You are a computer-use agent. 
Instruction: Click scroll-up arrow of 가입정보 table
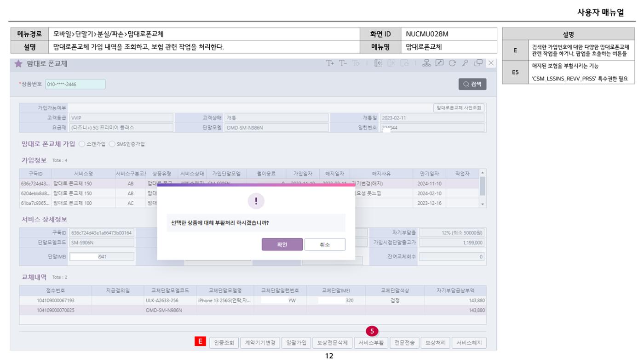click(x=482, y=173)
